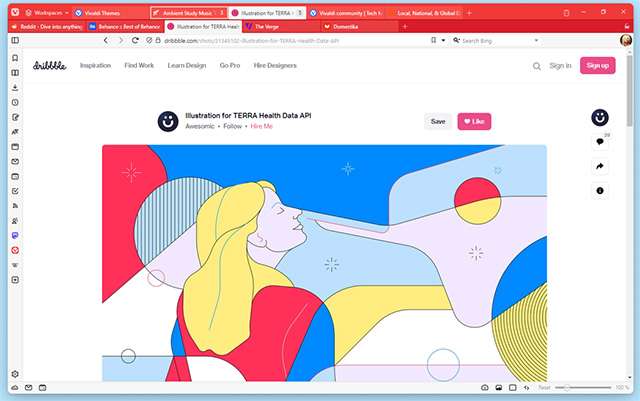Open the Inspiration menu
Image resolution: width=640 pixels, height=401 pixels.
click(96, 65)
